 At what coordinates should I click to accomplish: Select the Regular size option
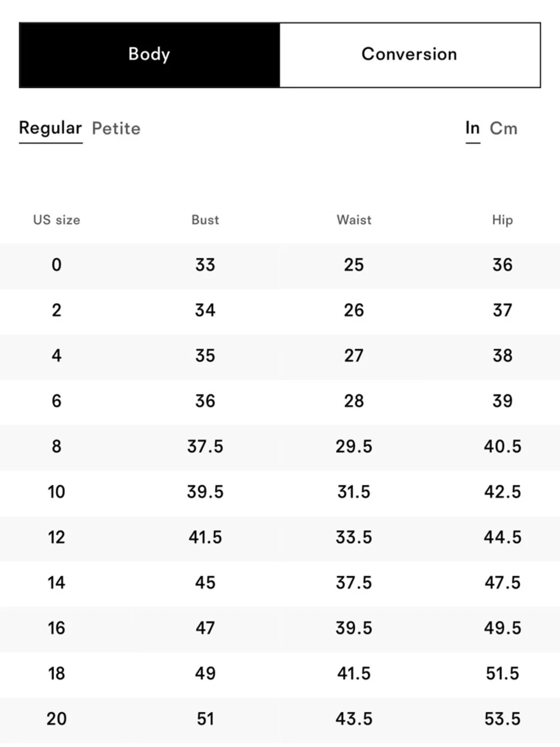click(x=50, y=128)
